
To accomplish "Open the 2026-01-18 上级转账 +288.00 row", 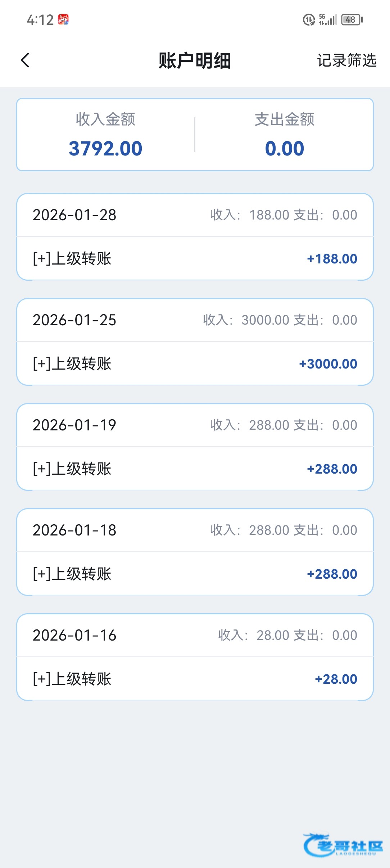I will 195,574.
